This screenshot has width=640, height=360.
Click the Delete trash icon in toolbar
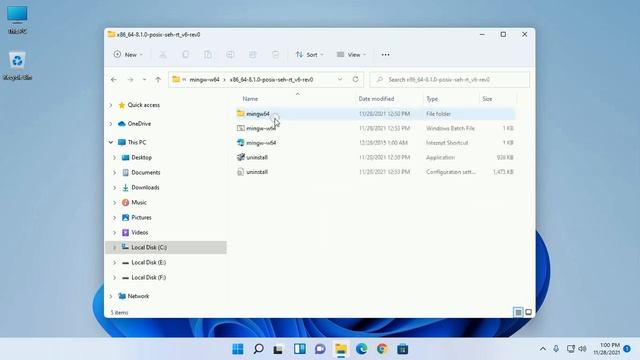coord(276,54)
